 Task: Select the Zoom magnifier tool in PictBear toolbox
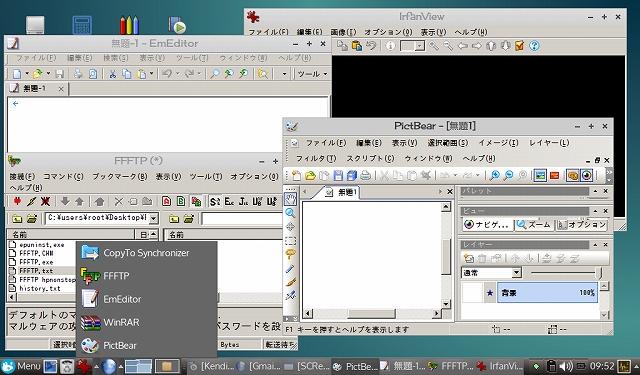click(x=290, y=213)
